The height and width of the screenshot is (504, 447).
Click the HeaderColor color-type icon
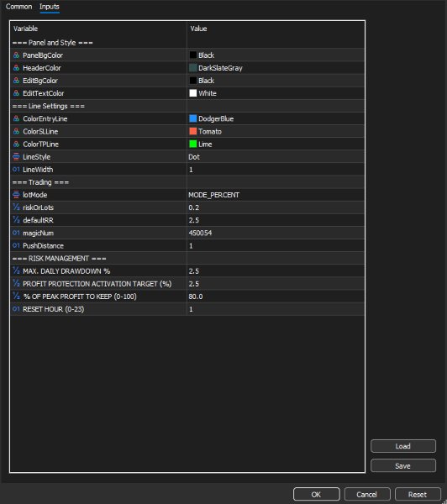[x=16, y=68]
